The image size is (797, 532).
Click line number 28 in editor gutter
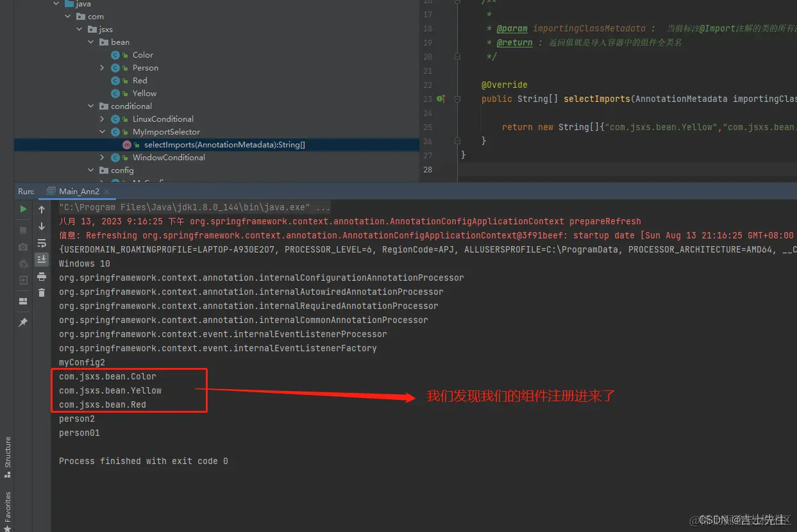click(427, 169)
